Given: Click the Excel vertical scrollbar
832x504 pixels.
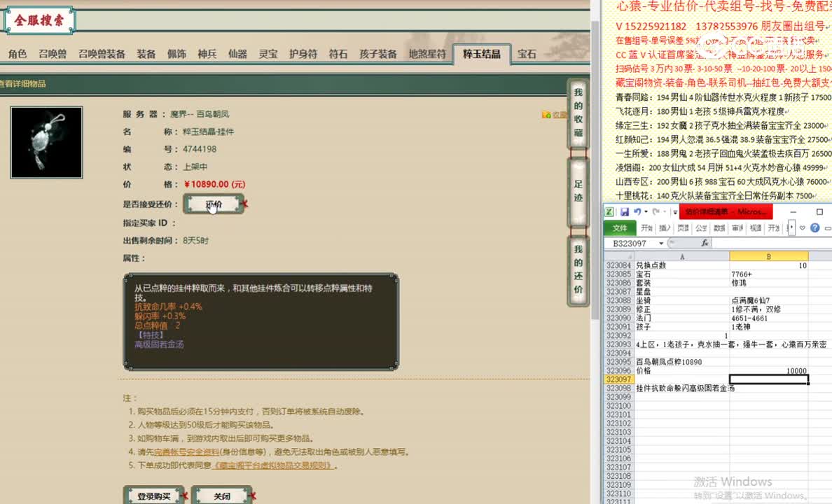Looking at the screenshot, I should click(x=828, y=350).
